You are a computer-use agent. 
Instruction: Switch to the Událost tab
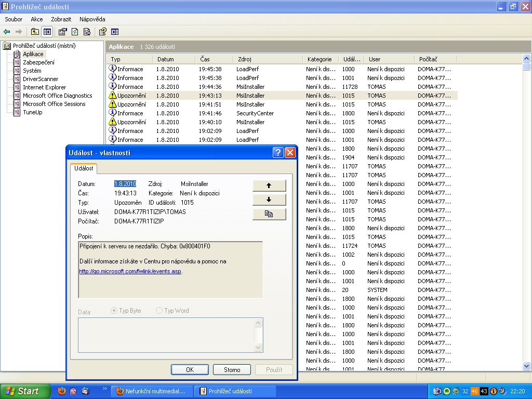[84, 168]
